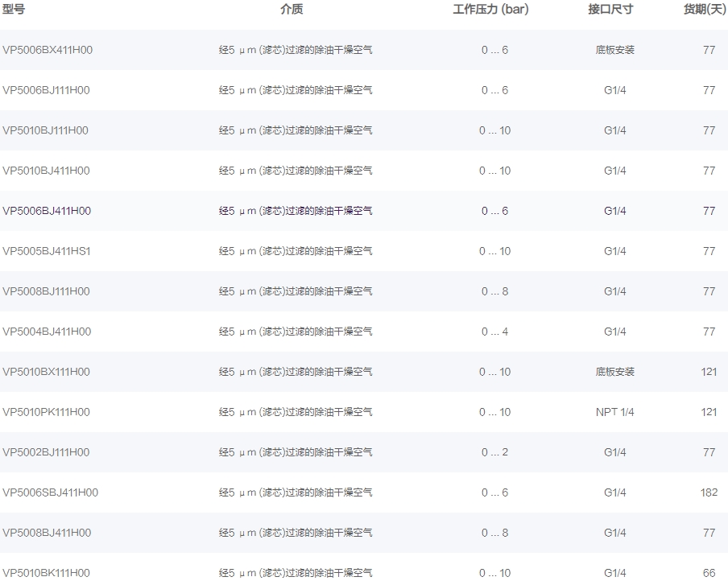The image size is (728, 581).
Task: Select model VP5008BJ411H00
Action: (47, 533)
